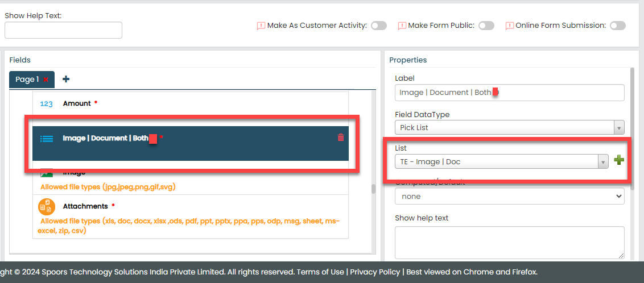Open the Computed/Default none dropdown
644x283 pixels.
click(x=509, y=196)
